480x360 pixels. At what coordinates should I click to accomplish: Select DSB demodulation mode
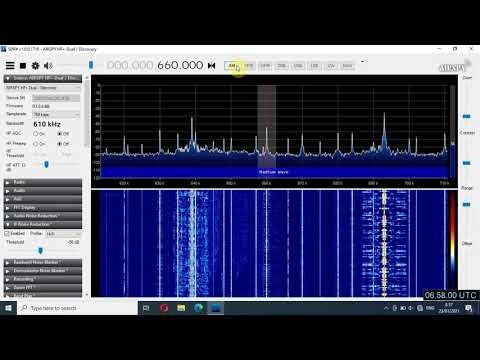click(282, 66)
